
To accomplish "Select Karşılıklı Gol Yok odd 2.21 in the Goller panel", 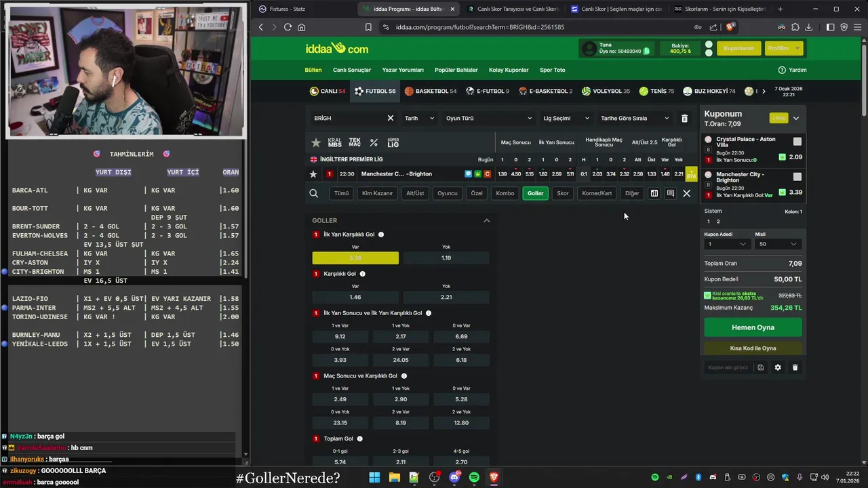I will 446,297.
